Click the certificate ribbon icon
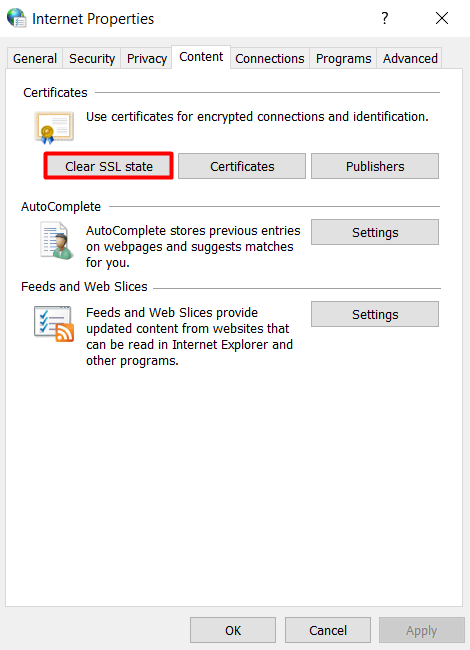470x650 pixels. (54, 128)
